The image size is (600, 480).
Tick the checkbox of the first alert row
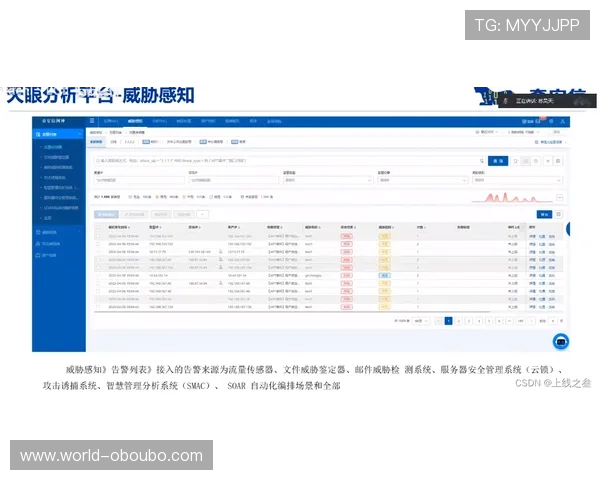click(98, 236)
